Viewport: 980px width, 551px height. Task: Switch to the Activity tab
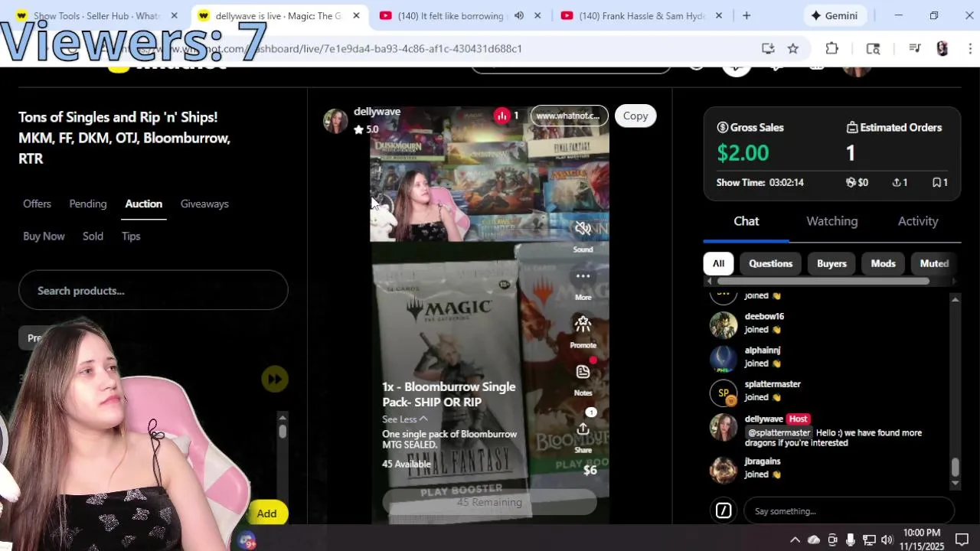918,221
